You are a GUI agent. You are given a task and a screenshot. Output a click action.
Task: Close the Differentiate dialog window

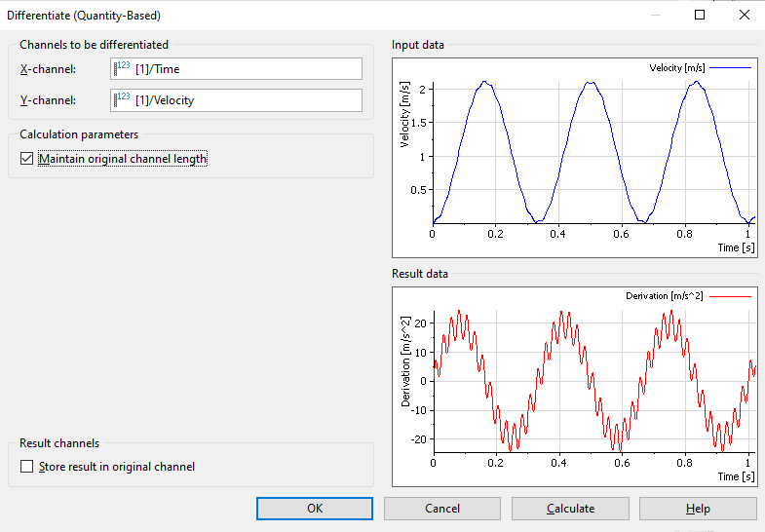(745, 15)
